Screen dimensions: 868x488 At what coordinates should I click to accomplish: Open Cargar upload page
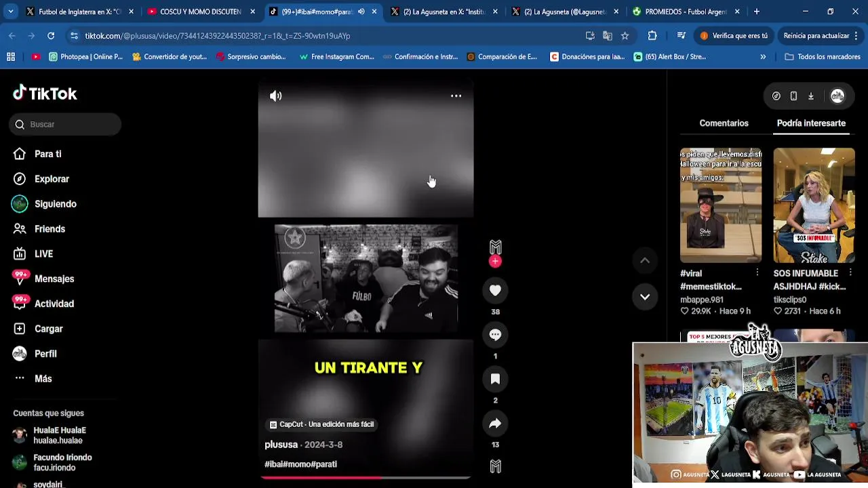pyautogui.click(x=48, y=329)
